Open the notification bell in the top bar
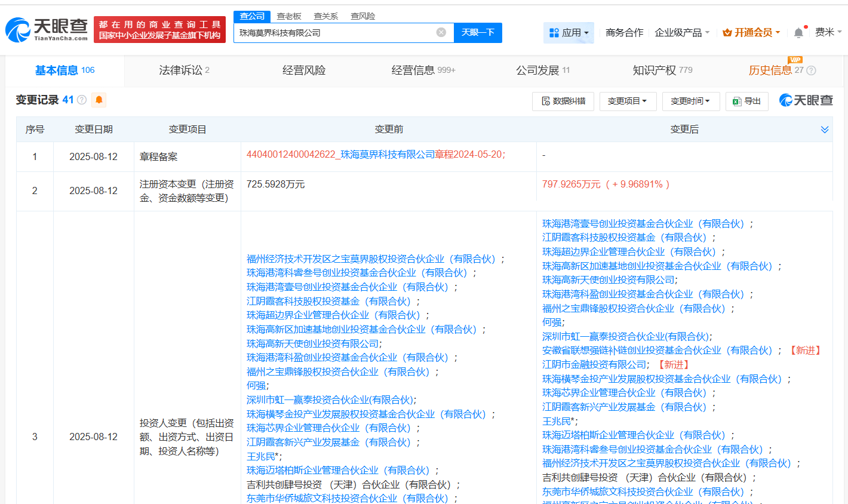This screenshot has height=504, width=848. point(797,33)
